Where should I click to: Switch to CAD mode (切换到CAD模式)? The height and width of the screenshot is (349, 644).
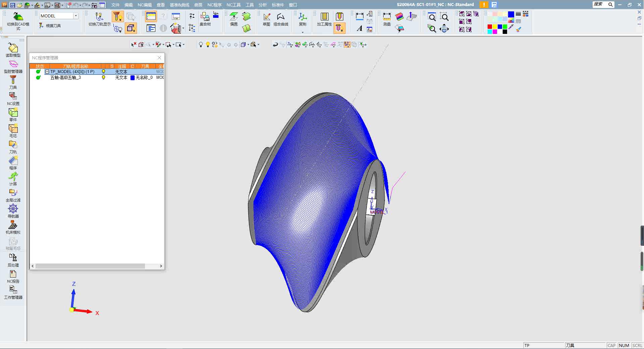(x=18, y=21)
